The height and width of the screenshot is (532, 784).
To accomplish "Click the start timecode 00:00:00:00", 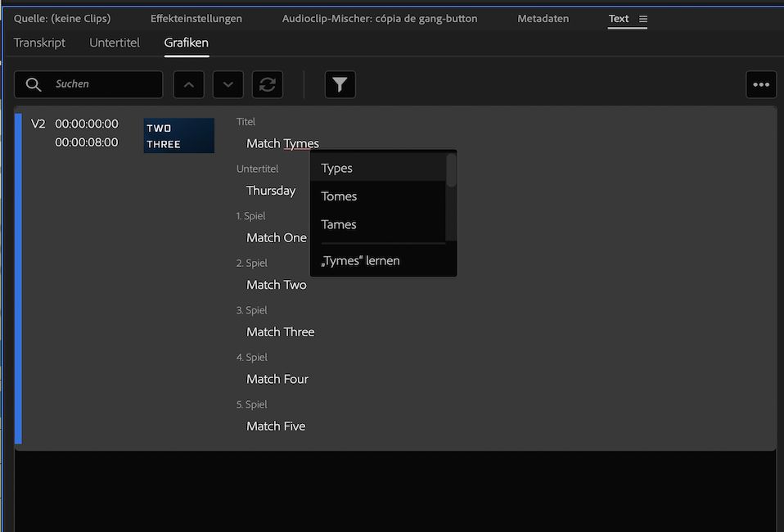I will tap(87, 124).
